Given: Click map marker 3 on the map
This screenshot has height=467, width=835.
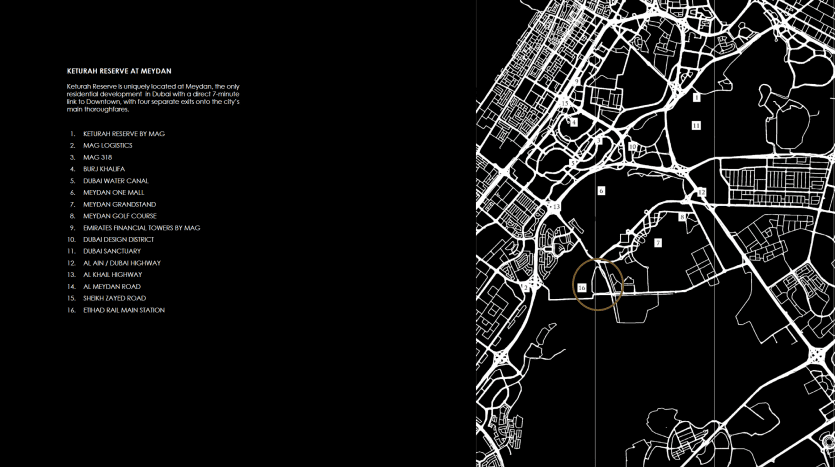Looking at the screenshot, I should tap(599, 141).
